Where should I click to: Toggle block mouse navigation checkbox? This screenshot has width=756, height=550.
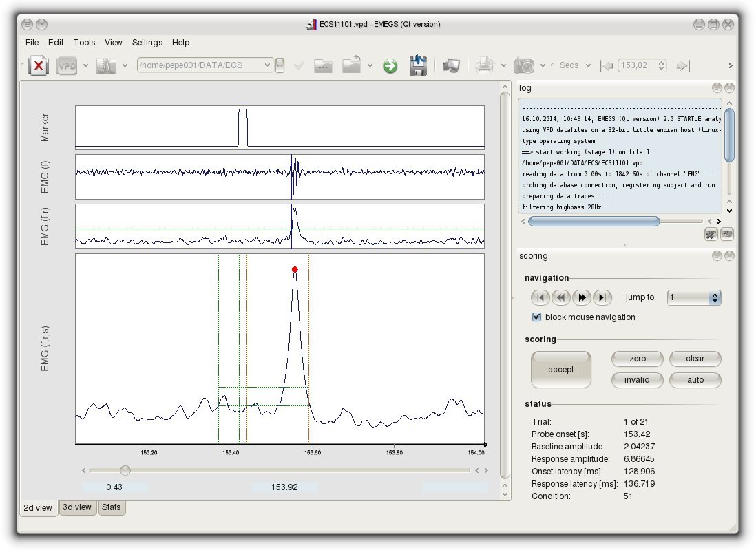tap(537, 317)
